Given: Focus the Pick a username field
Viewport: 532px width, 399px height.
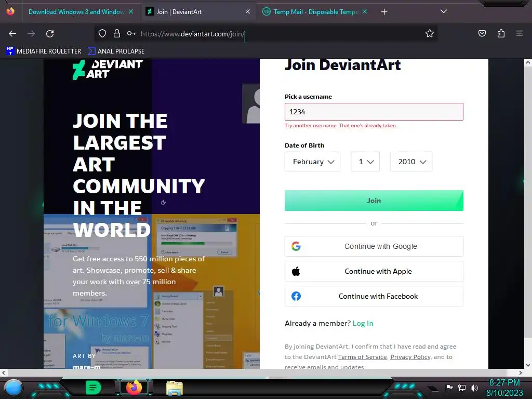Looking at the screenshot, I should (374, 112).
